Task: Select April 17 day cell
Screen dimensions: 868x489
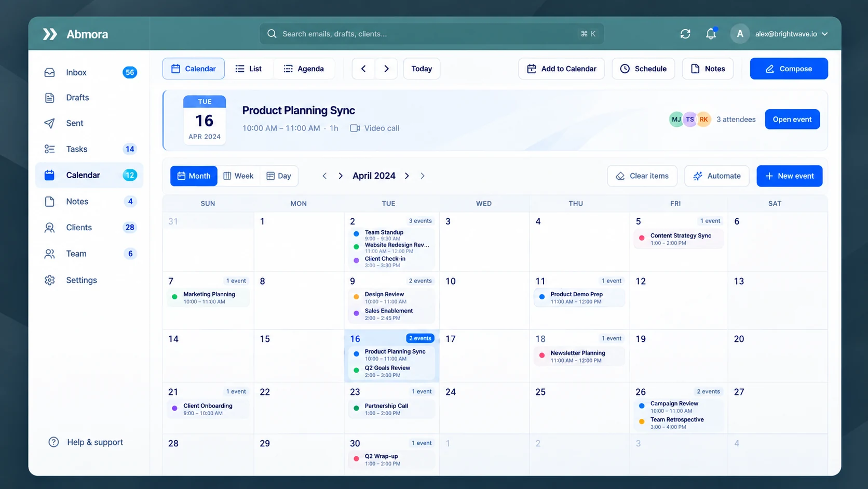Action: [484, 356]
